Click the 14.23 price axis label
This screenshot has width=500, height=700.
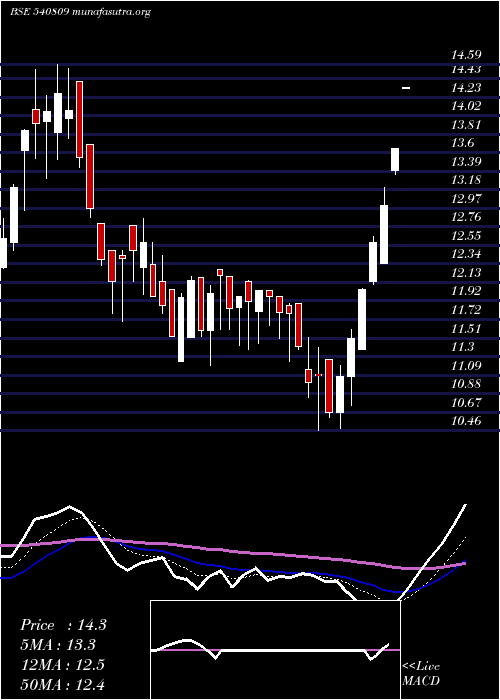pos(466,88)
